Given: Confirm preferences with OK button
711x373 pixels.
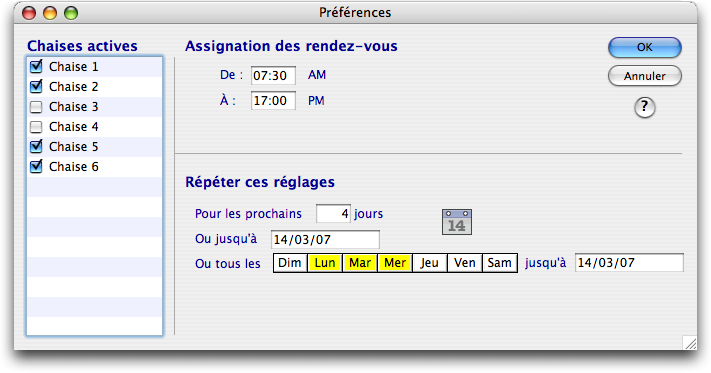Looking at the screenshot, I should pos(644,47).
